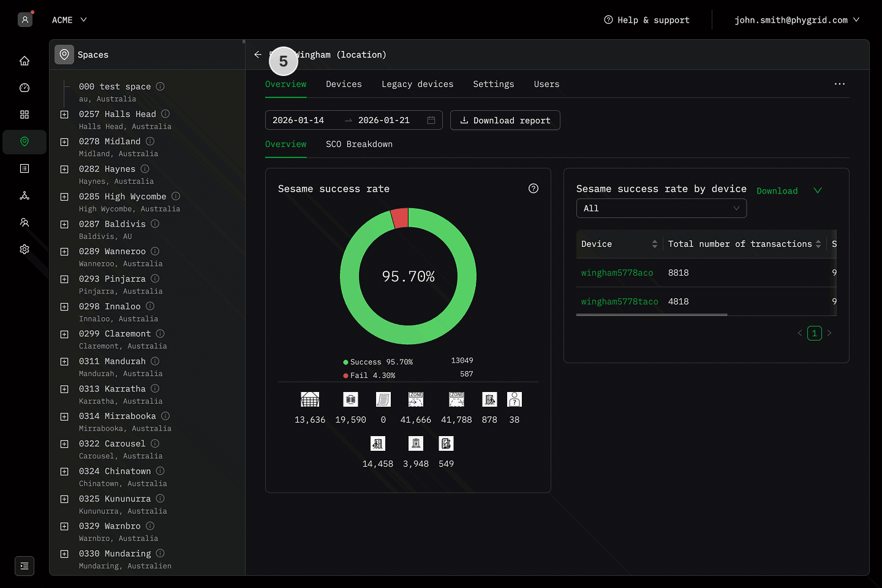Open the three-dot more options menu
The height and width of the screenshot is (588, 882).
(839, 84)
